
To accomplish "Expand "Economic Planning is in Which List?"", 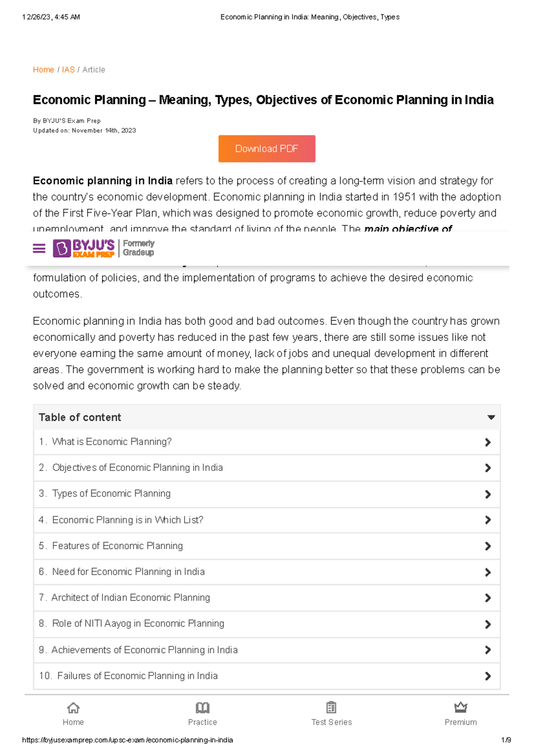I will [489, 520].
